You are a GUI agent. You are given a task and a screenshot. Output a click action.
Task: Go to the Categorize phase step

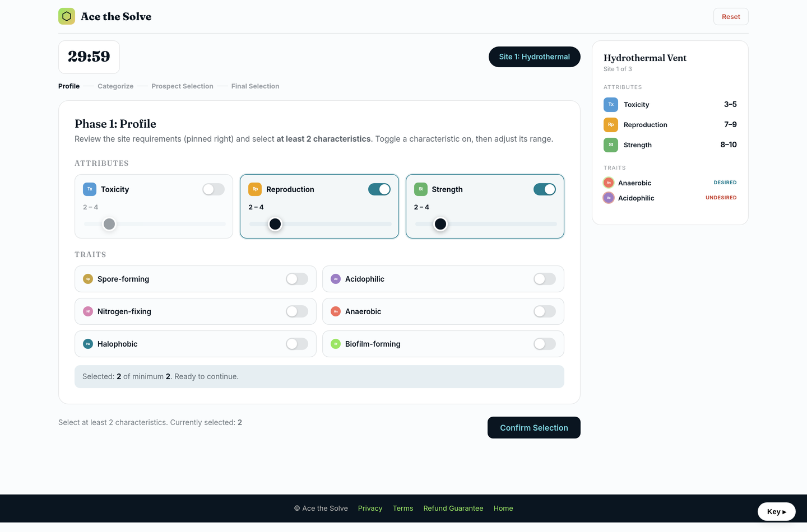click(x=115, y=86)
